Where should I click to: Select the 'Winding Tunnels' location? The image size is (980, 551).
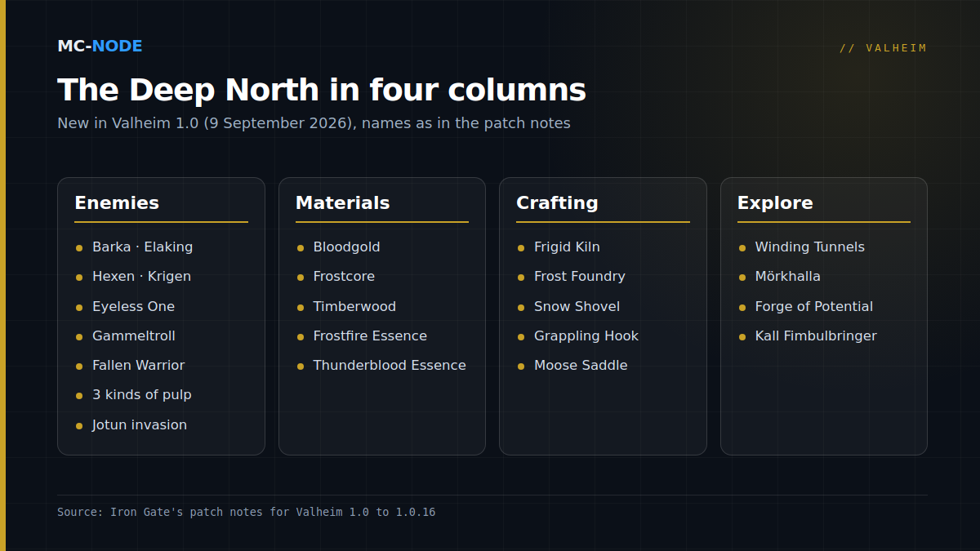click(x=809, y=247)
